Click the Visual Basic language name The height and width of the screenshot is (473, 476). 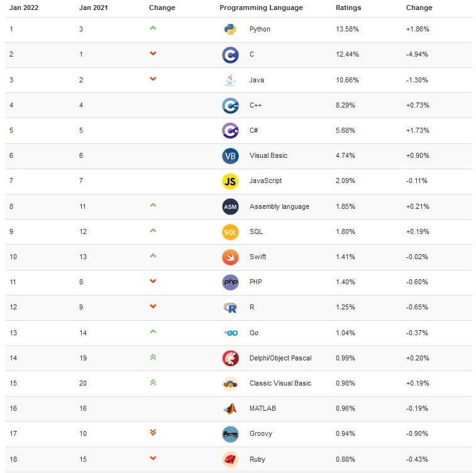coord(268,155)
